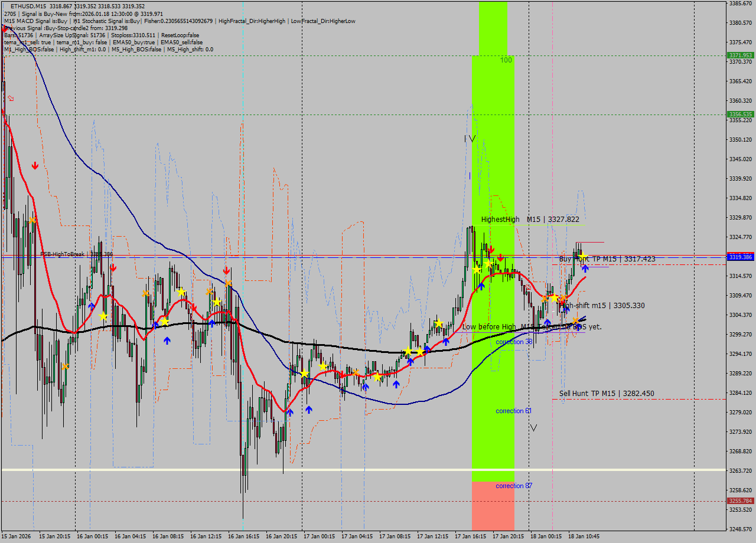The height and width of the screenshot is (543, 756).
Task: Click the blue up arrow below Buy Hunt TP
Action: coord(585,269)
